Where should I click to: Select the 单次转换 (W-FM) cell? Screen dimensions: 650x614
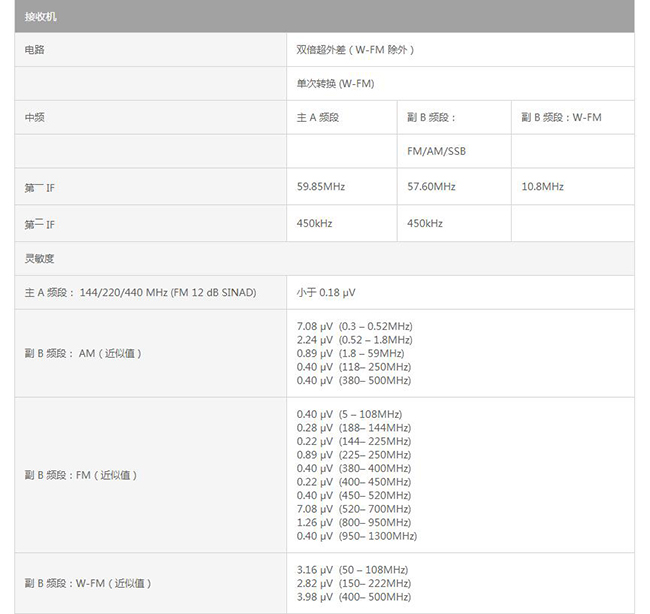(335, 84)
